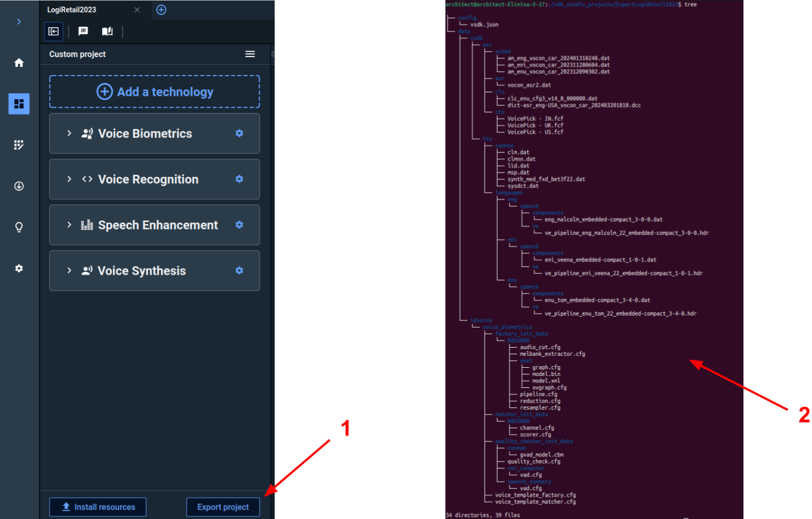The image size is (812, 519).
Task: Click the download icon in the sidebar
Action: coord(19,186)
